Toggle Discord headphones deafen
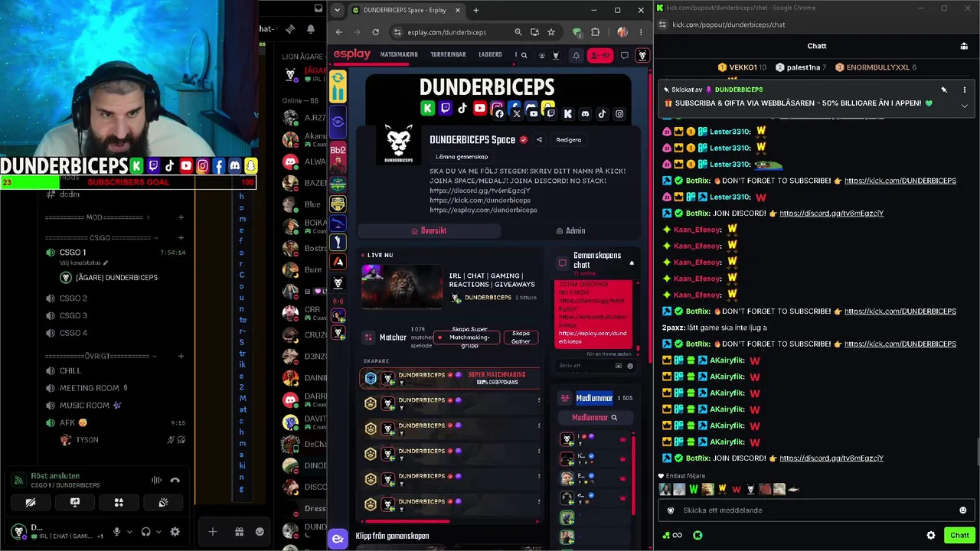 click(x=145, y=532)
